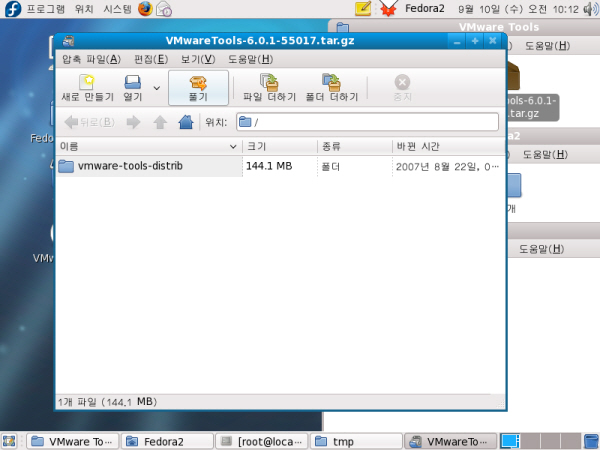This screenshot has height=450, width=600.
Task: Click the 위치 location path field
Action: pos(367,122)
